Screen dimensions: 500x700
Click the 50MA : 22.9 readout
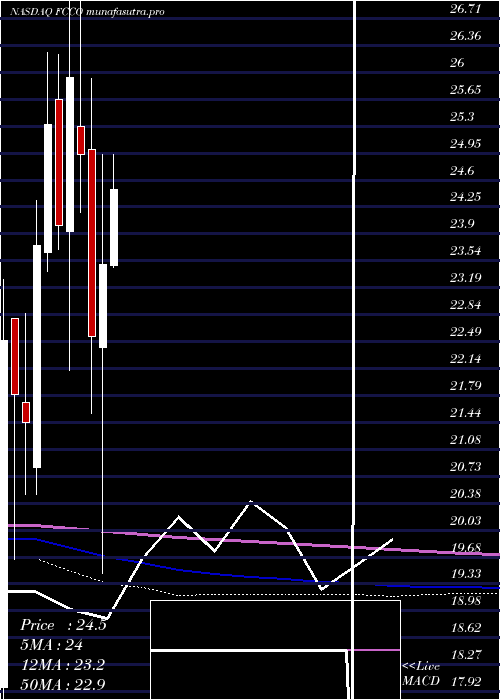(x=62, y=685)
